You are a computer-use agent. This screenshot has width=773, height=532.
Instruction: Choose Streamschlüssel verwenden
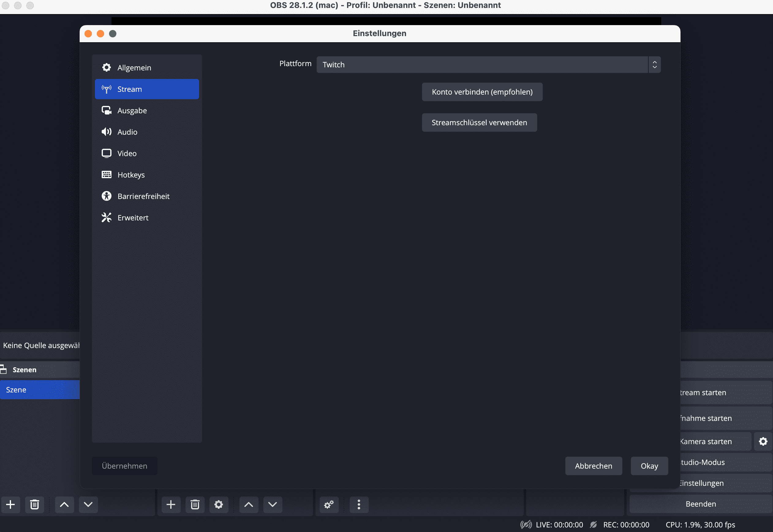tap(479, 123)
